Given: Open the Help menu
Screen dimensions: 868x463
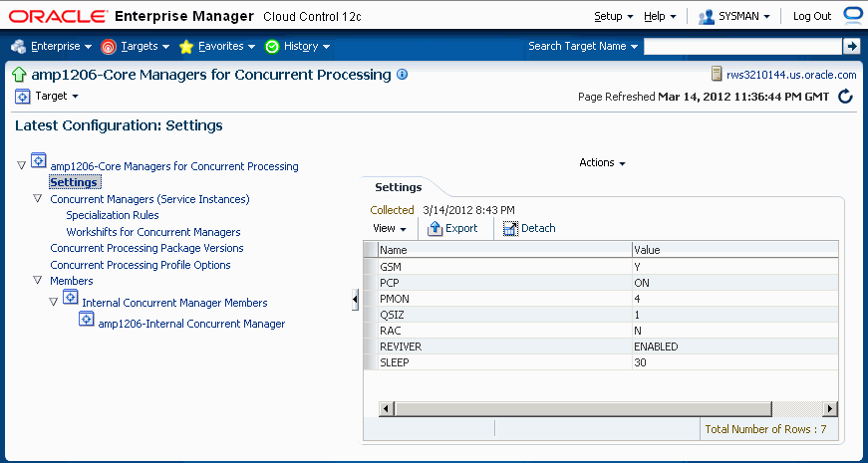Looking at the screenshot, I should [x=660, y=16].
